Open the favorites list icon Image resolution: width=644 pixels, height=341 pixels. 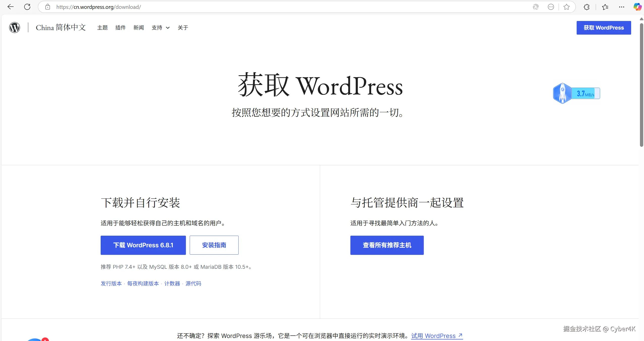(605, 7)
